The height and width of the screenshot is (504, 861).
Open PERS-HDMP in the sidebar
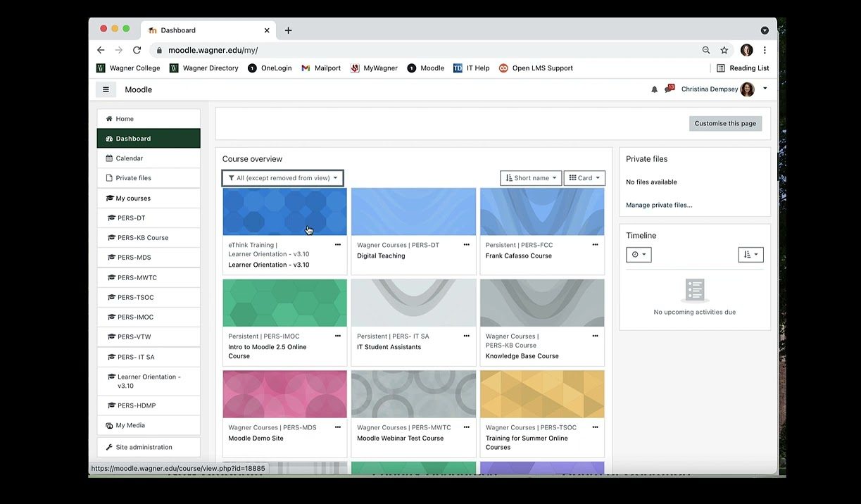tap(149, 405)
